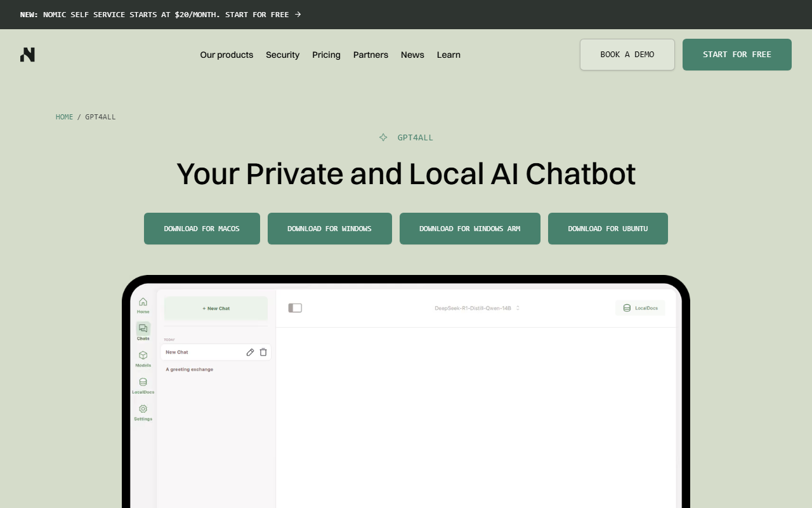
Task: Click the Book a Demo button
Action: 627,55
